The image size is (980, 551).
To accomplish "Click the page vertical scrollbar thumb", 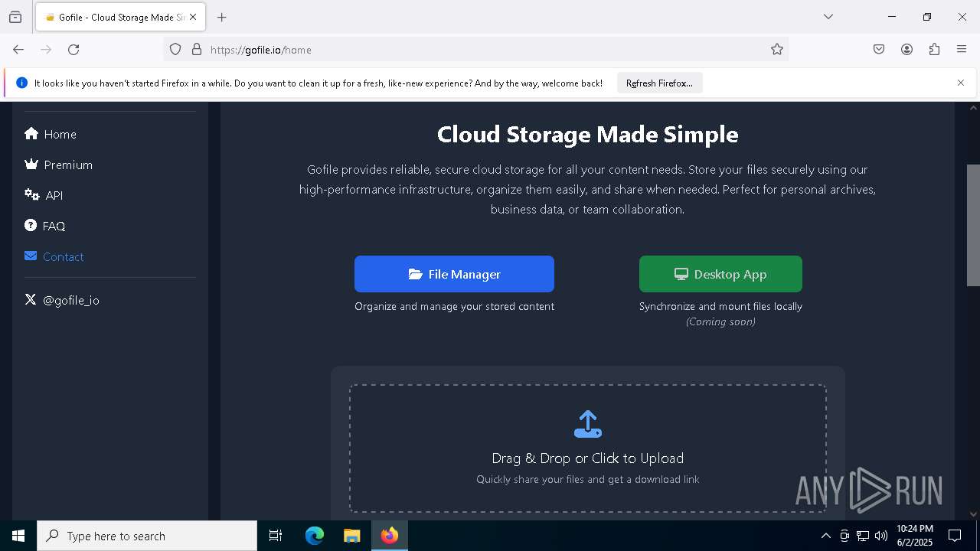I will [x=974, y=225].
